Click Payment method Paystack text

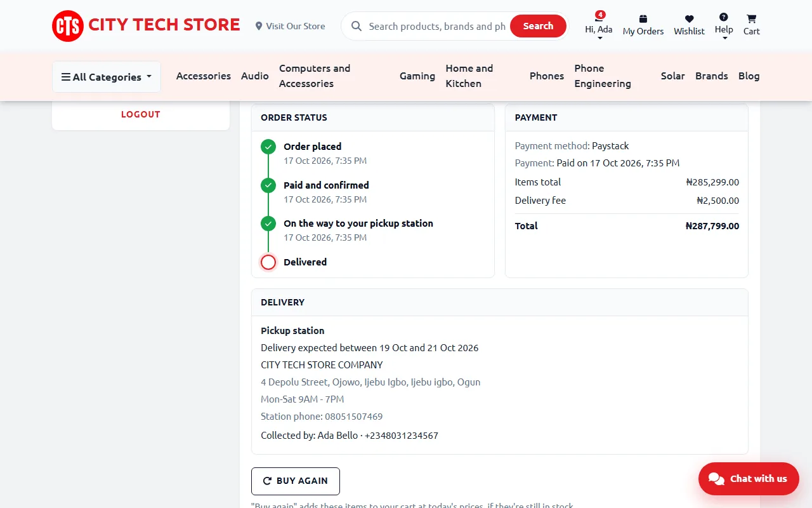click(x=572, y=146)
